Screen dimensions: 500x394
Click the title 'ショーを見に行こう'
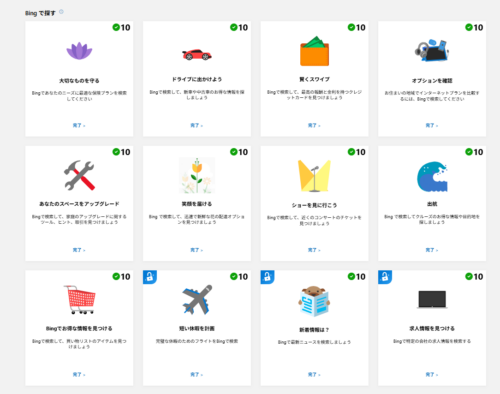314,205
